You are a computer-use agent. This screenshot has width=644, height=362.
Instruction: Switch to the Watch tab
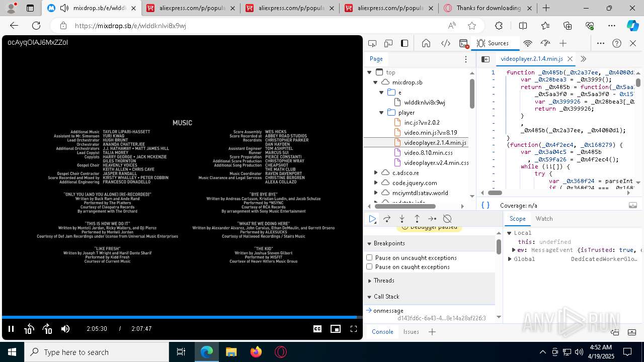point(544,219)
